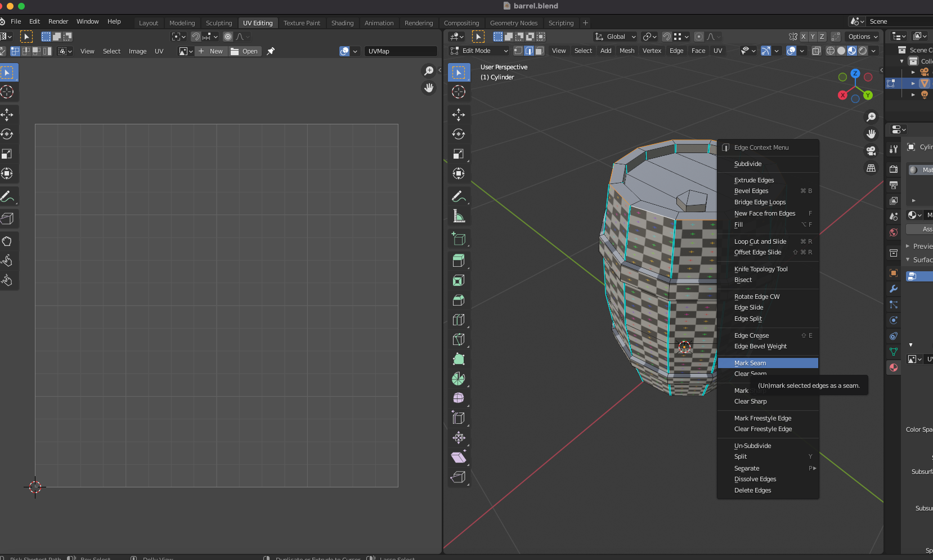
Task: Open the Edit Mode dropdown
Action: (479, 51)
